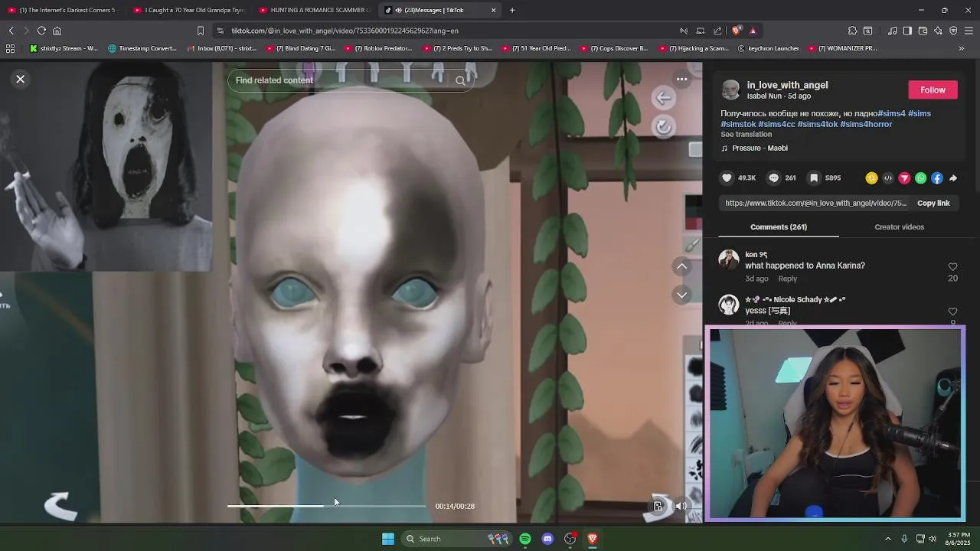Get the embed code icon
Image resolution: width=980 pixels, height=551 pixels.
[888, 178]
